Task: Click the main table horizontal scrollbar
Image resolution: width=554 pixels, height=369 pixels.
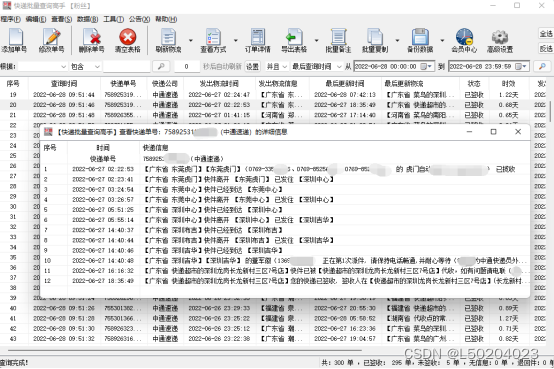Action: click(x=184, y=351)
